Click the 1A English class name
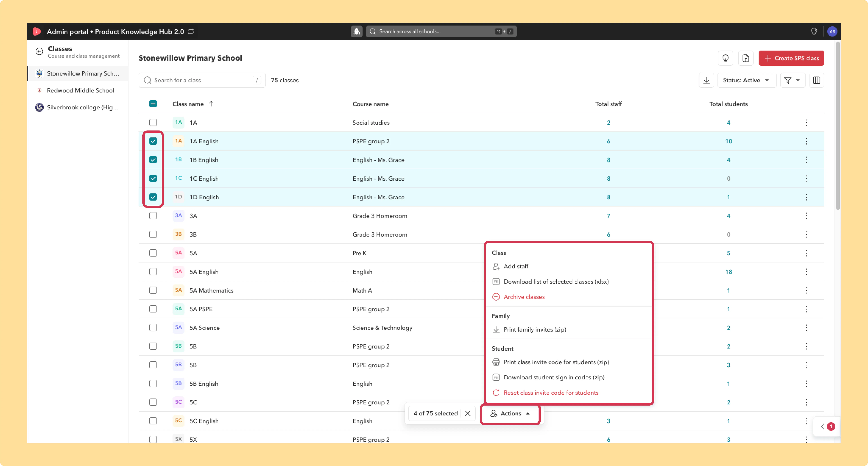 [x=204, y=141]
